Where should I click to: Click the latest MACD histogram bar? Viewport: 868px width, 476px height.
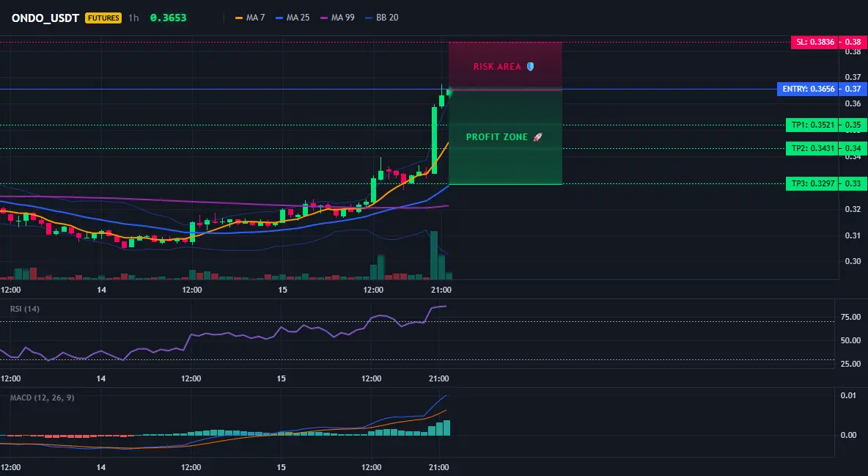coord(446,428)
